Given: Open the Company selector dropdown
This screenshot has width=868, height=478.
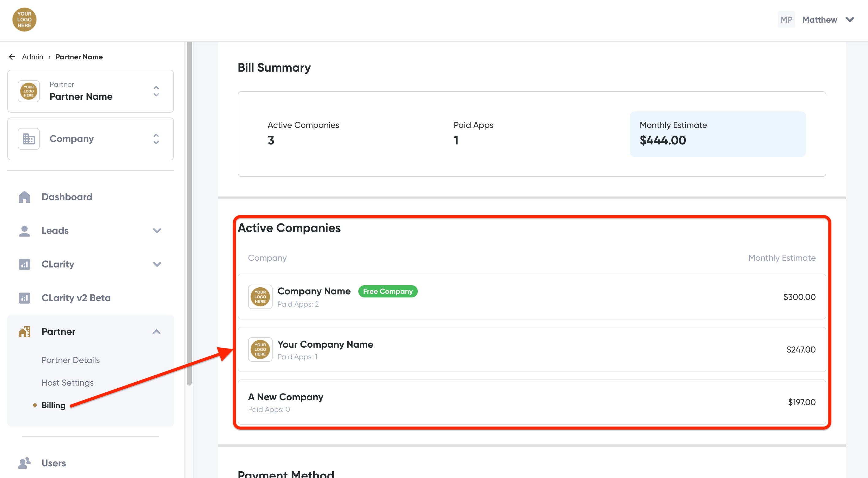Looking at the screenshot, I should point(156,139).
